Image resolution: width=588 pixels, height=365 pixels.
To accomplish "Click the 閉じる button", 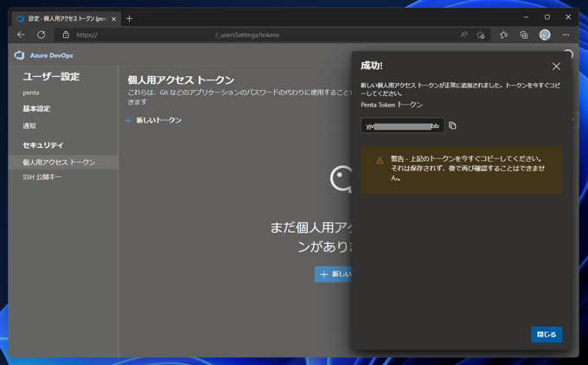I will tap(546, 334).
